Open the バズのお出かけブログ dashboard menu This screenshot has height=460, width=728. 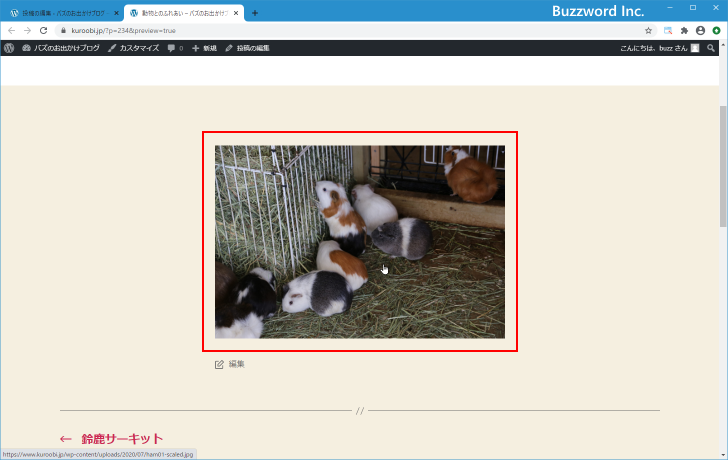point(61,48)
